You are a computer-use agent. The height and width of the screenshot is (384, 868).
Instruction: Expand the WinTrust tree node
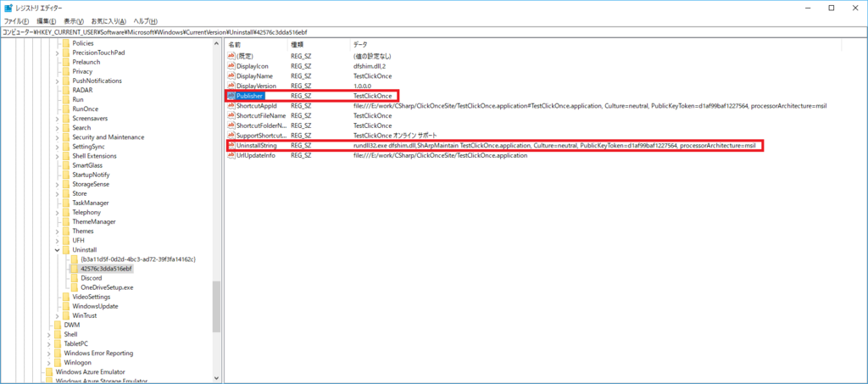(x=58, y=316)
